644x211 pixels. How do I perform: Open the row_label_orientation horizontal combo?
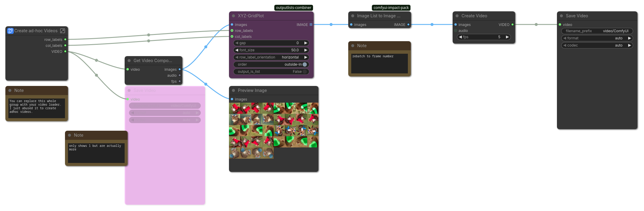point(271,57)
